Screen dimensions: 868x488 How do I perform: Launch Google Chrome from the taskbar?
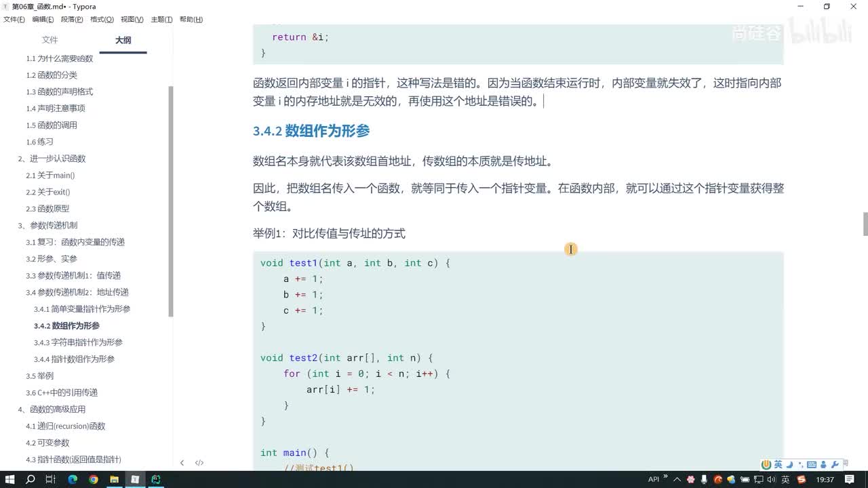pos(94,479)
